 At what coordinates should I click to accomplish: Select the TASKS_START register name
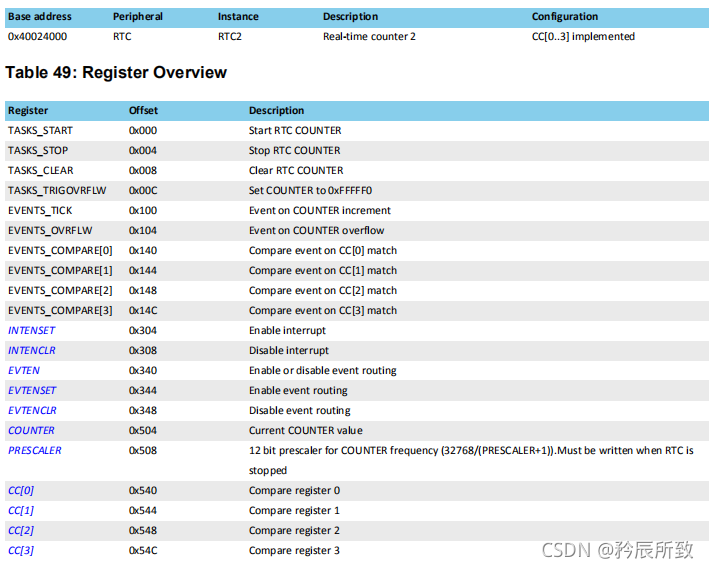(x=40, y=131)
